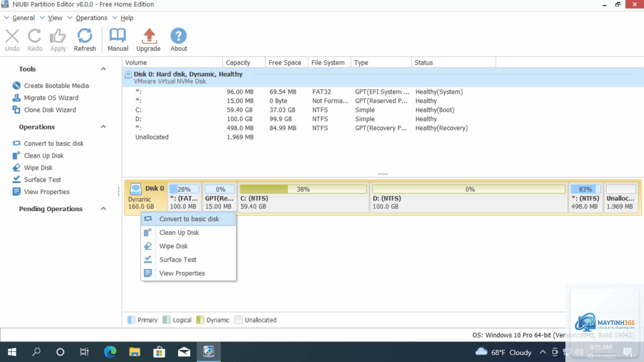The image size is (644, 362).
Task: Open Task View on the taskbar
Action: (84, 352)
